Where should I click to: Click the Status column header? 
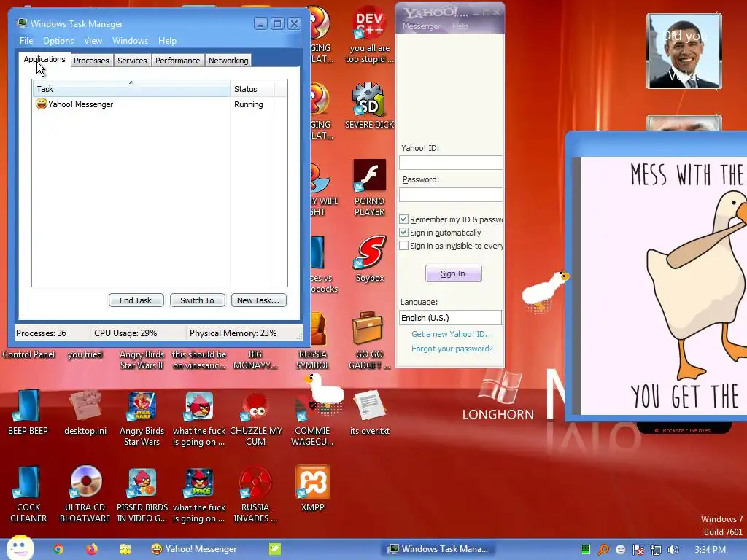pyautogui.click(x=252, y=89)
